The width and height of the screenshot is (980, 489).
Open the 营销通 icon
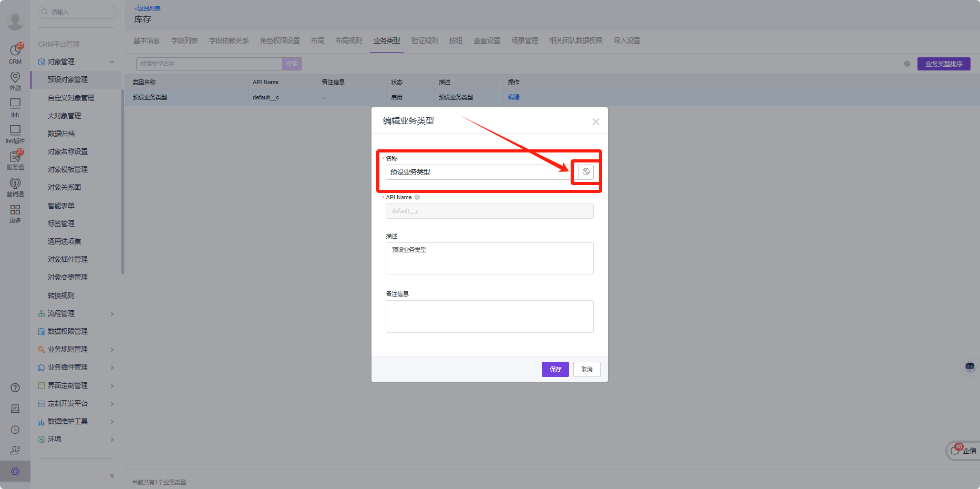[15, 187]
